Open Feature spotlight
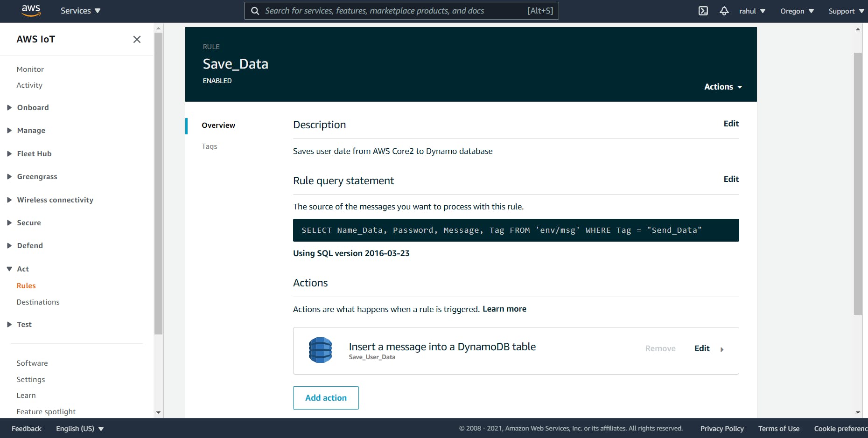Viewport: 868px width, 438px height. (46, 411)
